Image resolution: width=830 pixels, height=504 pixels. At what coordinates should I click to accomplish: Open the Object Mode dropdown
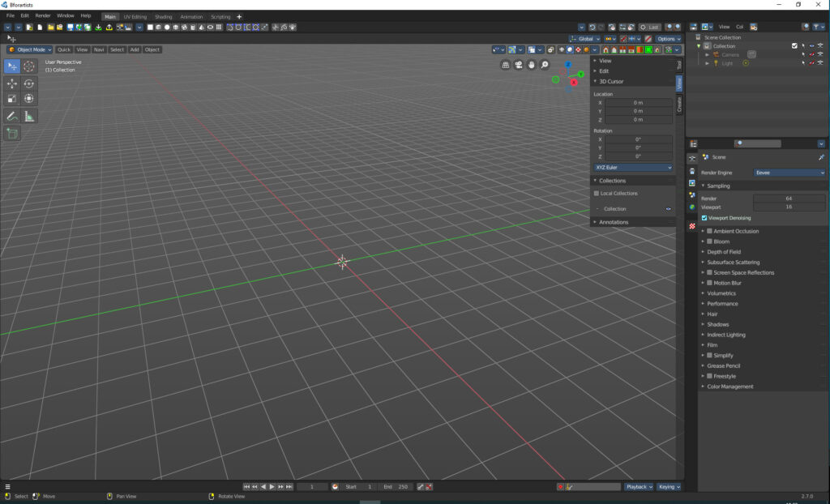pos(30,49)
